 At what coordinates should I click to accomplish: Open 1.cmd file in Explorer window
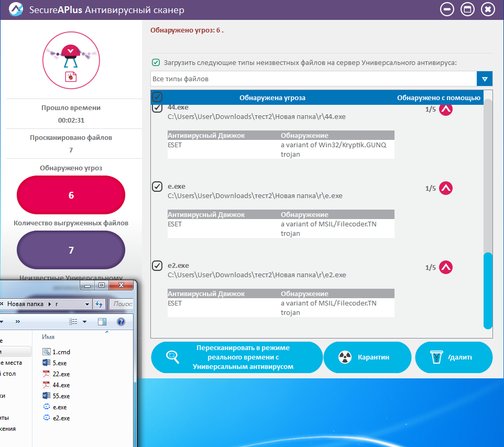[57, 352]
